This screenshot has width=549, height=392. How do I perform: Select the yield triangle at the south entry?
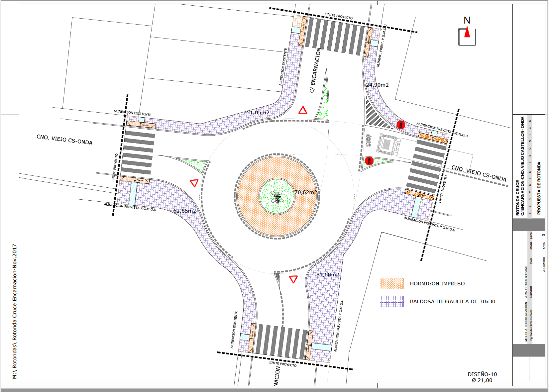tap(293, 279)
